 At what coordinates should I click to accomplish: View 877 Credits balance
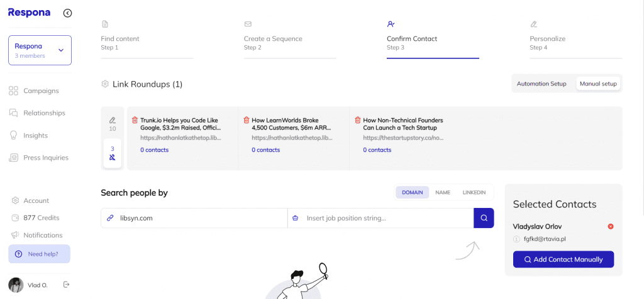coord(35,218)
